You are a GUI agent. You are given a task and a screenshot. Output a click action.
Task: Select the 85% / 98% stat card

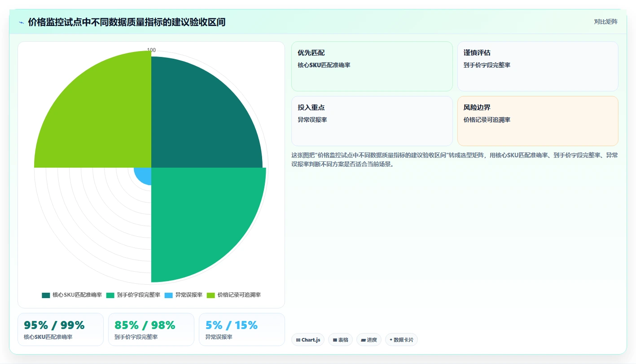[151, 329]
